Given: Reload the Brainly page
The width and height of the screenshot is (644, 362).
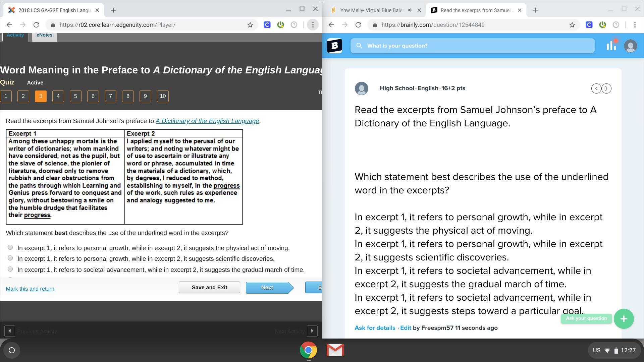Looking at the screenshot, I should click(x=358, y=25).
